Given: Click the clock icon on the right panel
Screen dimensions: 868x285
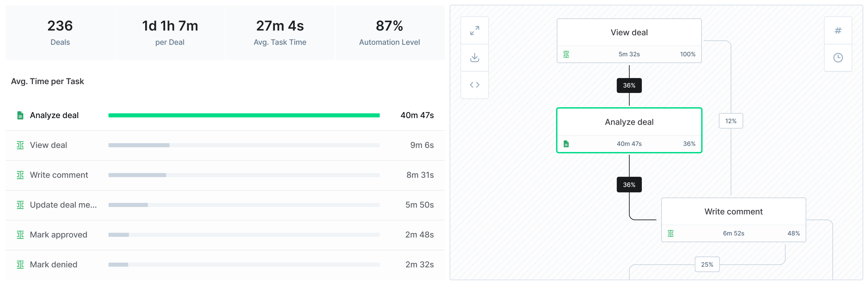Looking at the screenshot, I should tap(838, 58).
